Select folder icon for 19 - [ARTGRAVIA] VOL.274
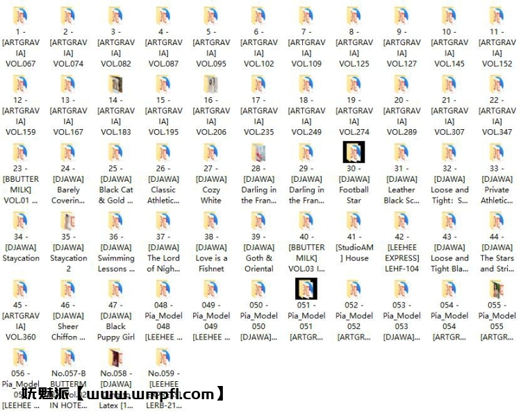 (x=354, y=84)
